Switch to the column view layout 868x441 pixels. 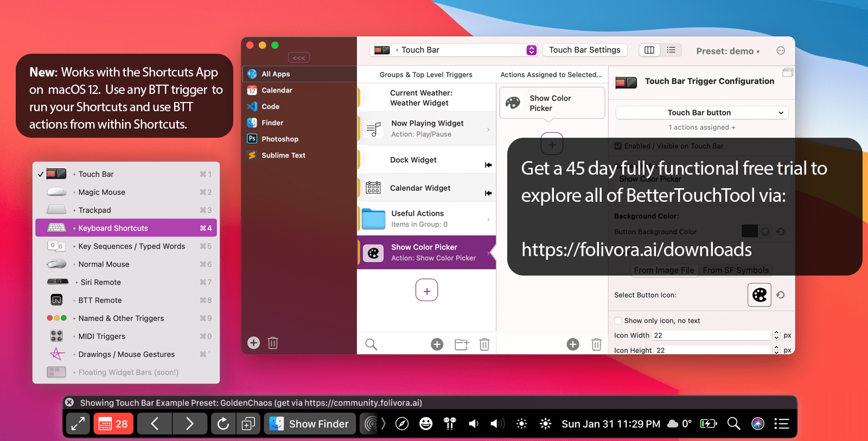coord(649,50)
